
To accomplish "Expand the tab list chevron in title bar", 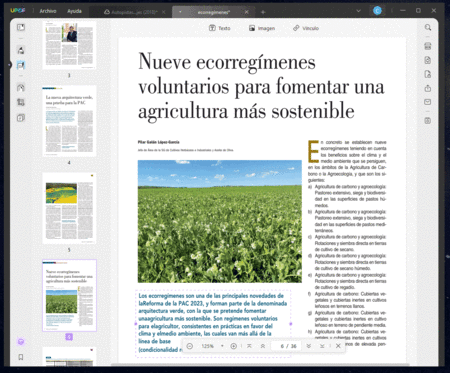I will (358, 11).
